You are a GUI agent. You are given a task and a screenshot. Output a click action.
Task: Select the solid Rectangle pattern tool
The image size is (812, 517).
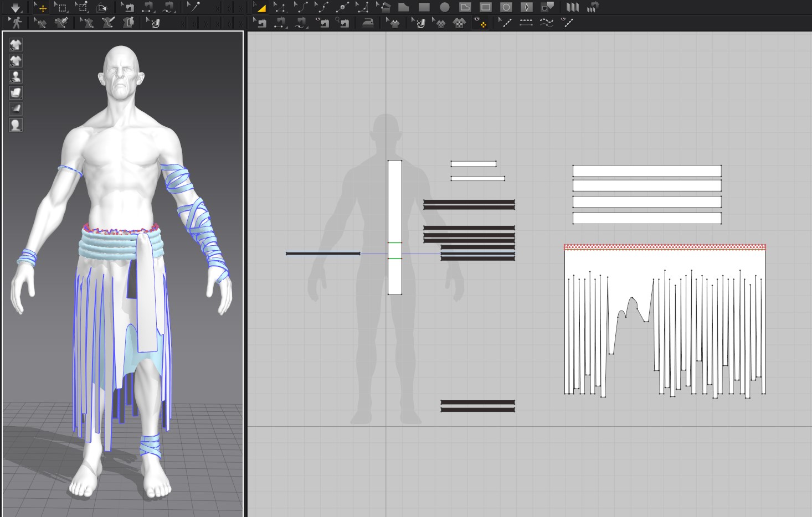pyautogui.click(x=424, y=7)
